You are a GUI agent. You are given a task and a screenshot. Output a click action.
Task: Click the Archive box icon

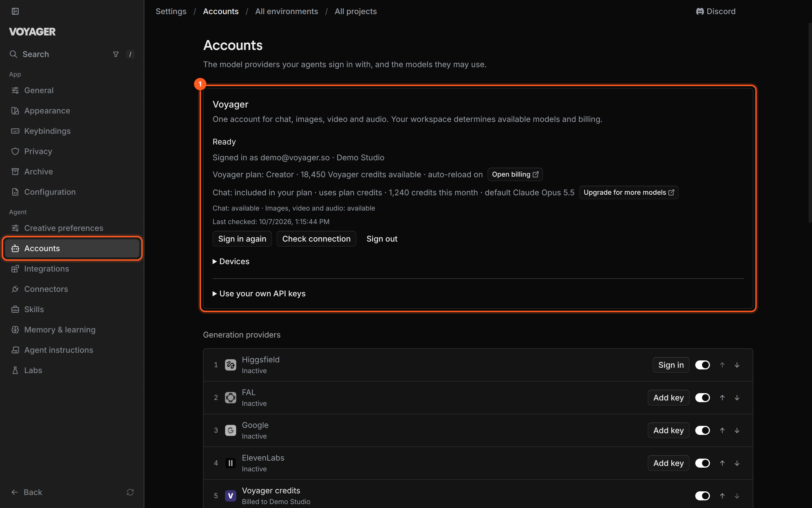(15, 172)
